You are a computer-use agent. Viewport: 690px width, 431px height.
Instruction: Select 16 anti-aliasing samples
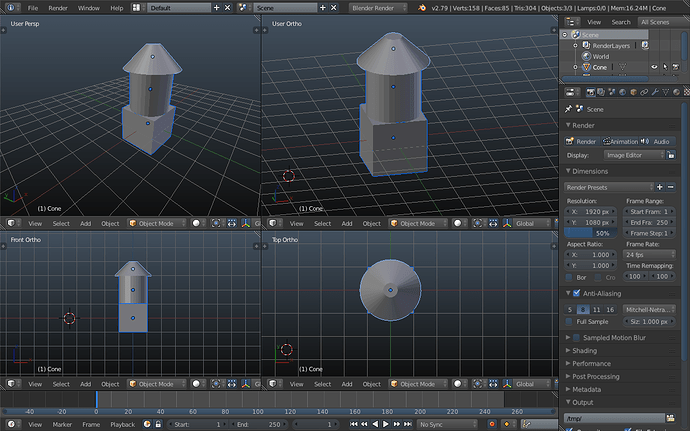click(610, 309)
